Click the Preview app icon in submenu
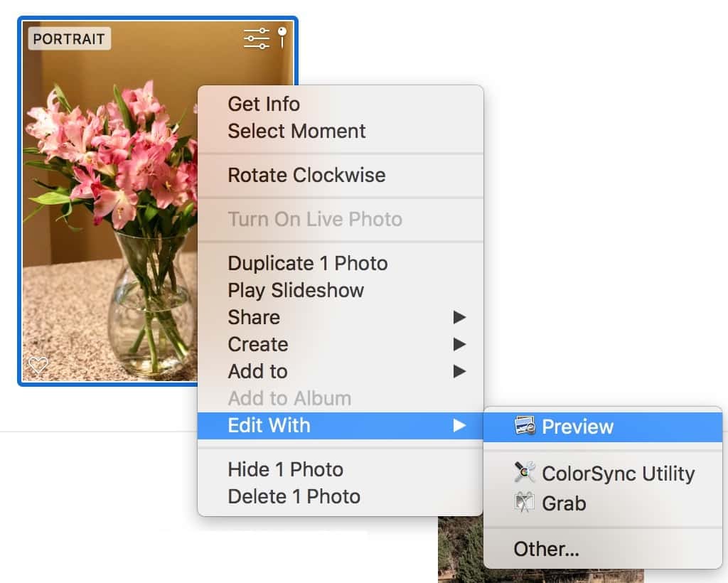The image size is (728, 583). click(525, 427)
